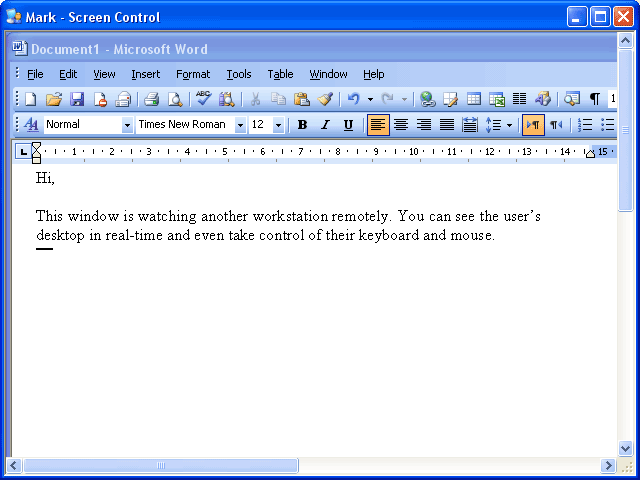Image resolution: width=640 pixels, height=480 pixels.
Task: Click the tab selector ruler button
Action: (x=24, y=152)
